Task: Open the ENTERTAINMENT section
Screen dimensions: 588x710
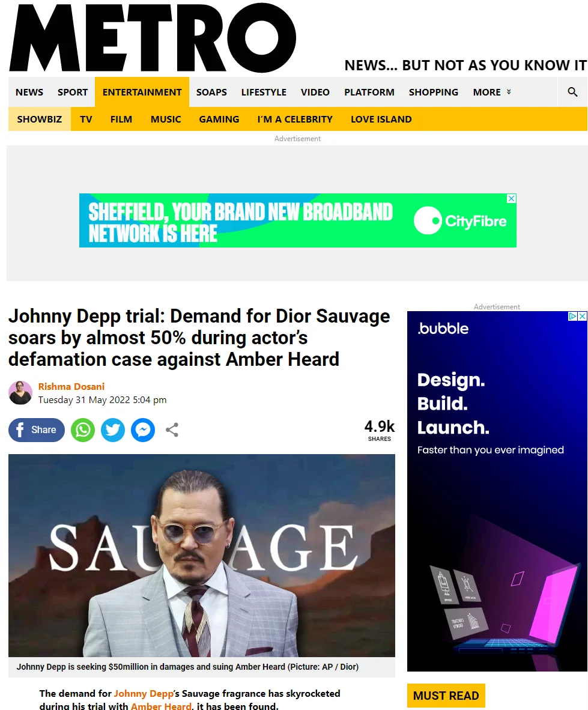Action: (x=142, y=92)
